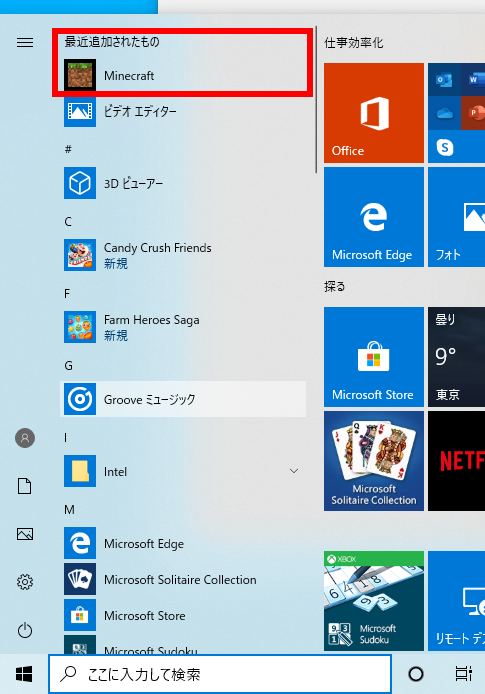This screenshot has height=694, width=485.
Task: Open the Microsoft Sudoku tile
Action: (x=374, y=601)
